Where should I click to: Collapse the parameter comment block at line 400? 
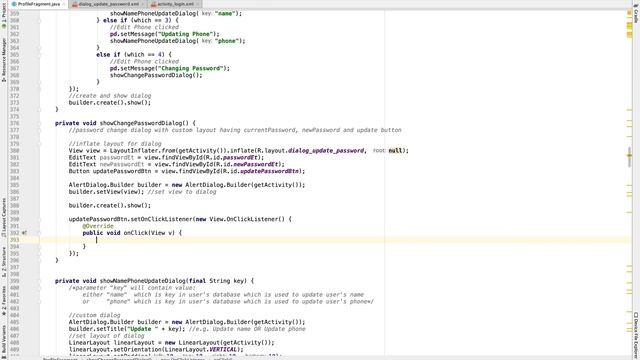pyautogui.click(x=40, y=288)
